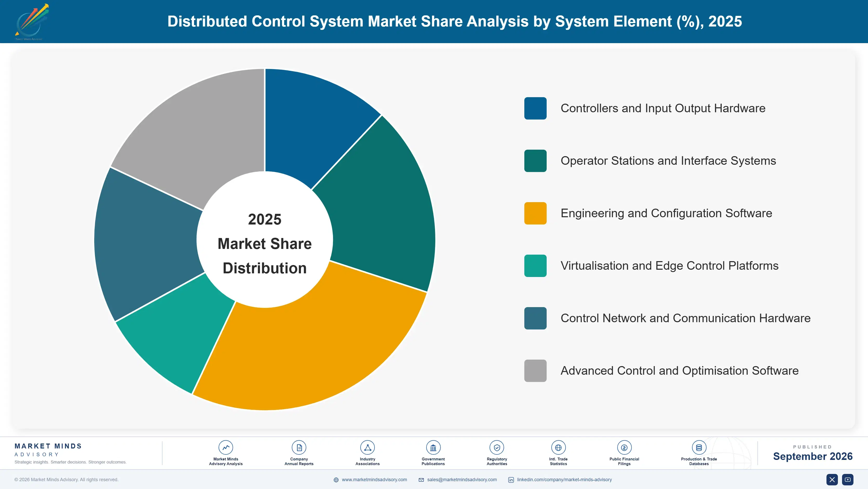The image size is (868, 489).
Task: Click the envelope icon beside sales email
Action: [x=421, y=480]
